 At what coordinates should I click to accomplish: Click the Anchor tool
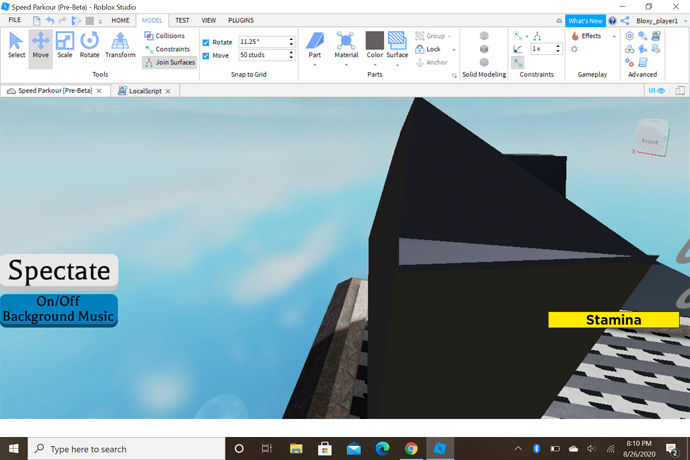click(432, 62)
